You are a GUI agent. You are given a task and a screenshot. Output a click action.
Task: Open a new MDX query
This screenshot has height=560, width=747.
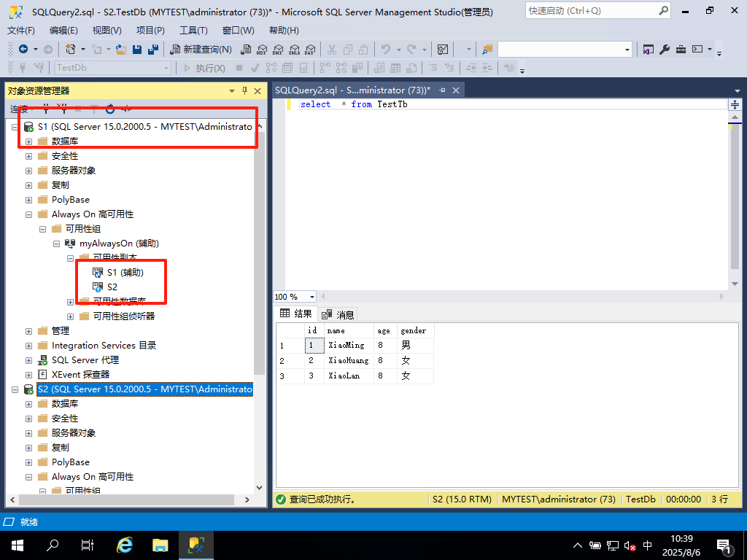(x=262, y=49)
